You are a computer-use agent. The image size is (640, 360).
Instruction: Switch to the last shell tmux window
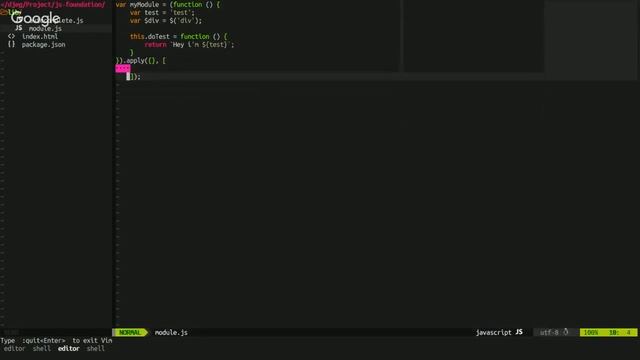[x=96, y=349]
